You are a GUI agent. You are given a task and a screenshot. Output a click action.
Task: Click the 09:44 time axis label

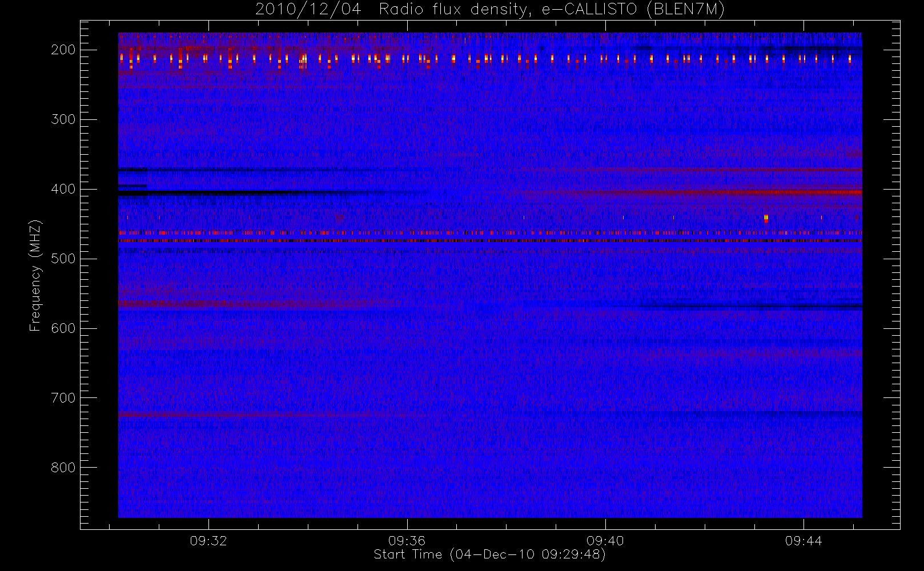(804, 541)
